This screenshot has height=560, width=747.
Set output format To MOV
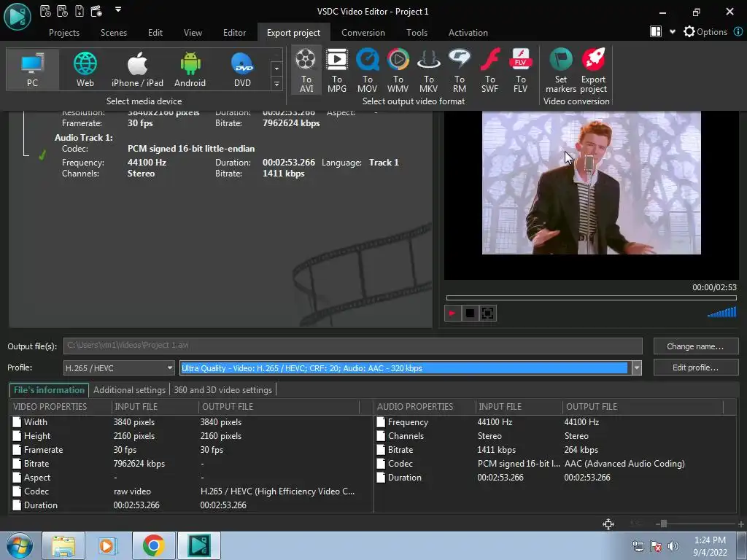pyautogui.click(x=368, y=71)
